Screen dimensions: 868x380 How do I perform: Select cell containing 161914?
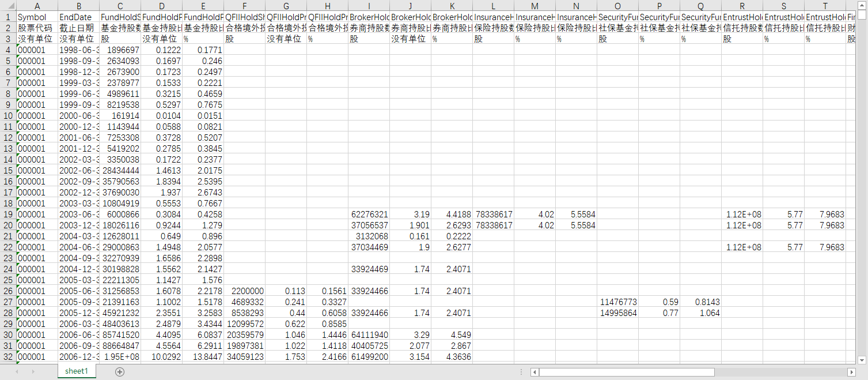click(x=120, y=115)
